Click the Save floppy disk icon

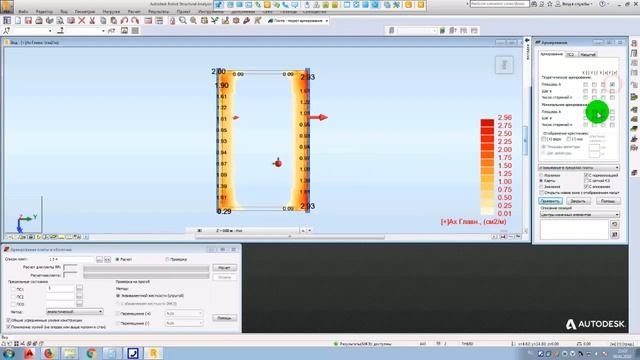pos(28,20)
